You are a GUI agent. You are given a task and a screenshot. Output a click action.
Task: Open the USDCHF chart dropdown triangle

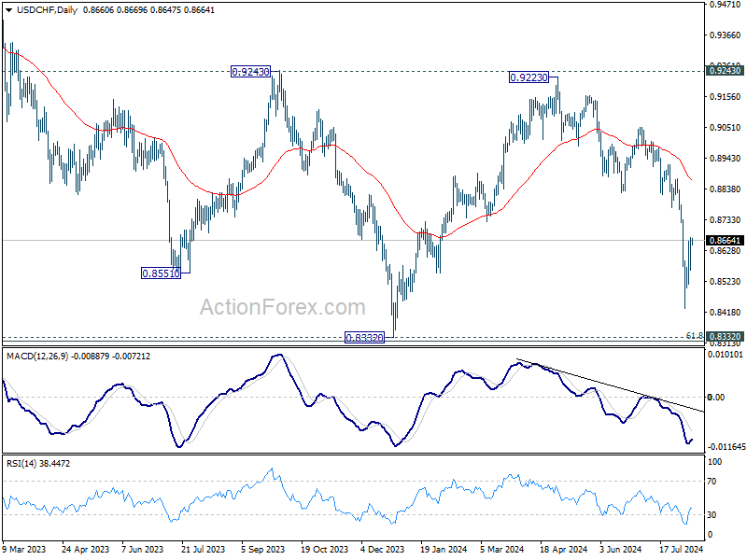9,10
